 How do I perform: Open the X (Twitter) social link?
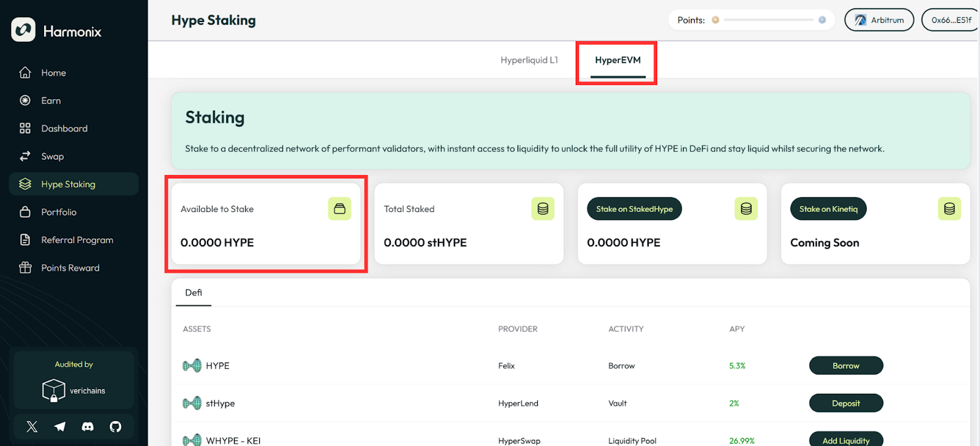pyautogui.click(x=32, y=426)
